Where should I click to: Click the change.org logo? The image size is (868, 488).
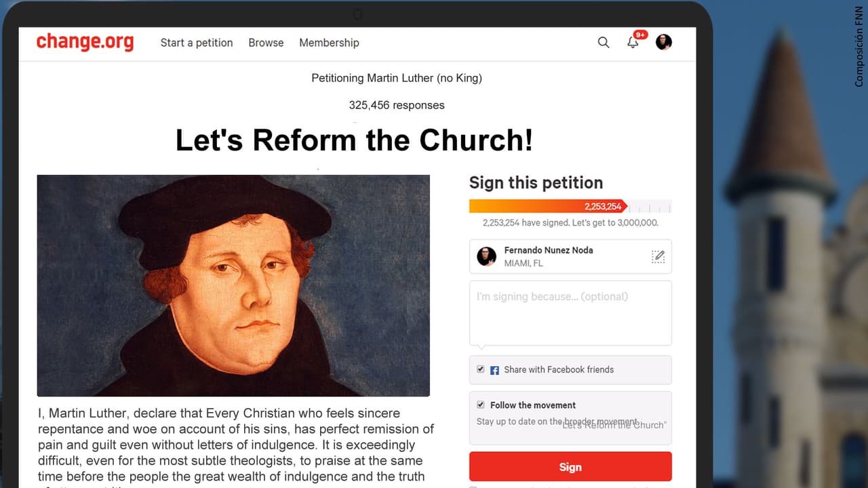85,42
